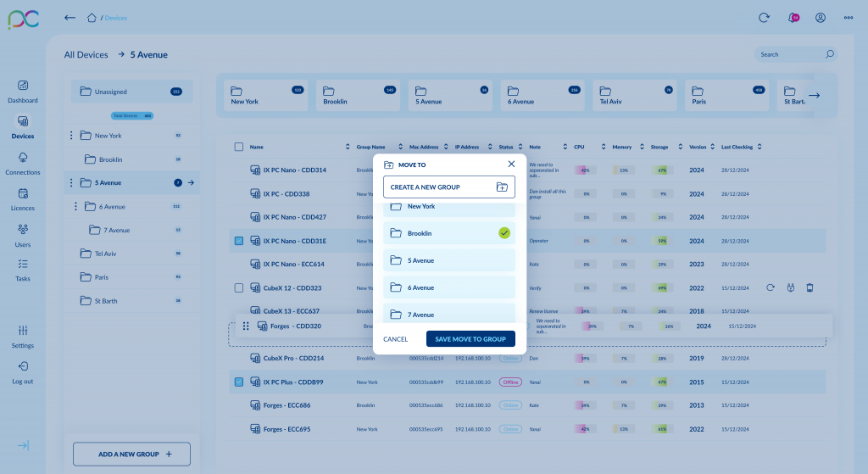Viewport: 868px width, 474px height.
Task: Open the Brooklin group card
Action: pyautogui.click(x=359, y=95)
